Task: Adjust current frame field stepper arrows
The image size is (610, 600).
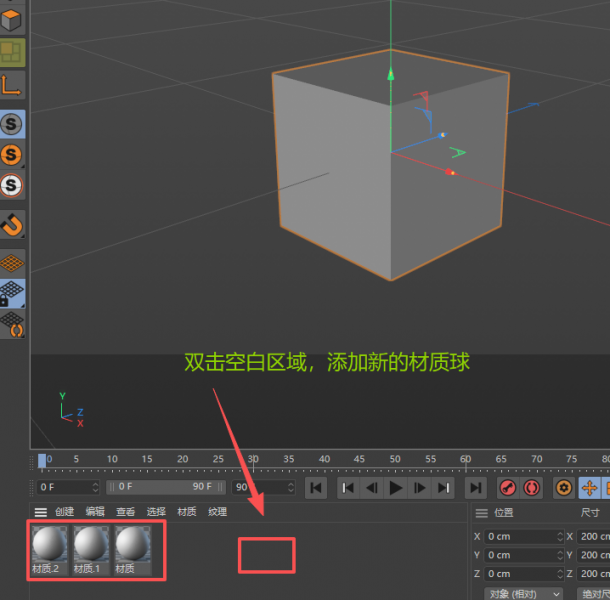Action: point(96,487)
